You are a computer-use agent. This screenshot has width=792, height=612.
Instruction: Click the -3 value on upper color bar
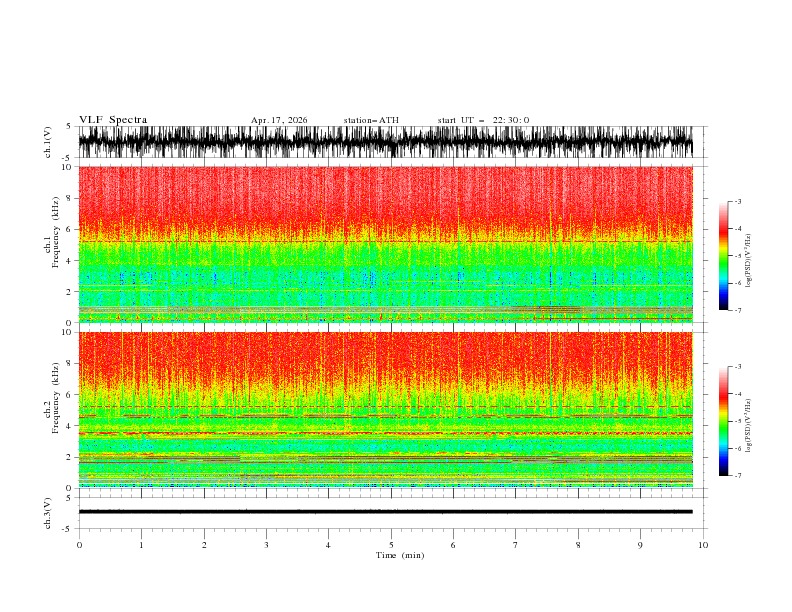[x=738, y=201]
